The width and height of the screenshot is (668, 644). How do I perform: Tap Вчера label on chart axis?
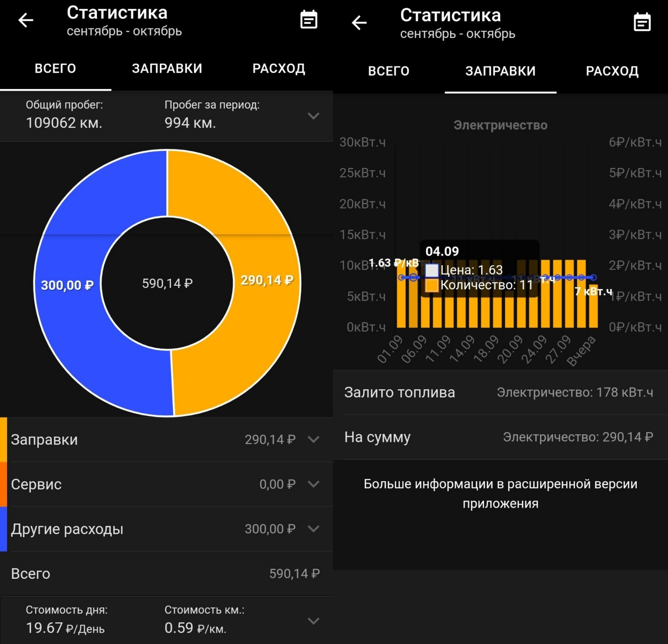tap(581, 351)
